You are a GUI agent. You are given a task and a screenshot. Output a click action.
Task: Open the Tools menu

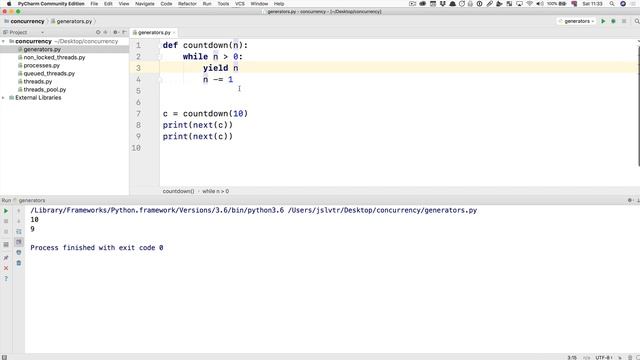pos(223,4)
